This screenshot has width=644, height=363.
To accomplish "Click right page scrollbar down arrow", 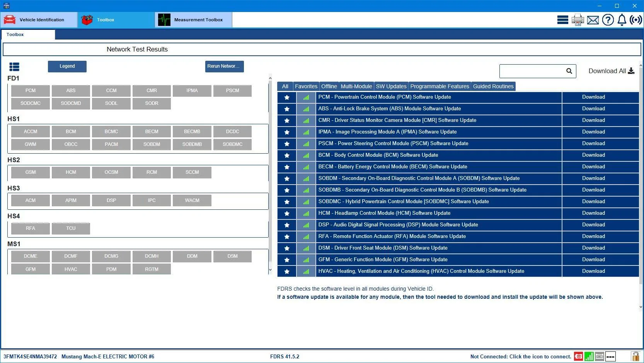I will (x=641, y=307).
